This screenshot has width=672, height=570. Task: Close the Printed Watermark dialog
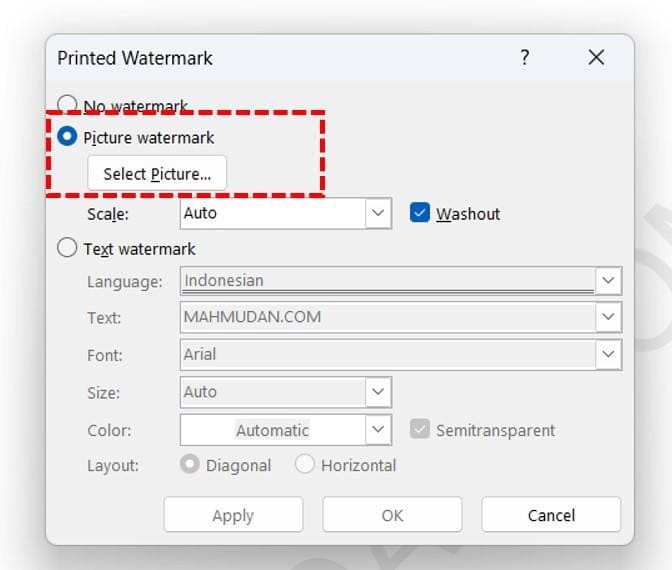(x=597, y=58)
